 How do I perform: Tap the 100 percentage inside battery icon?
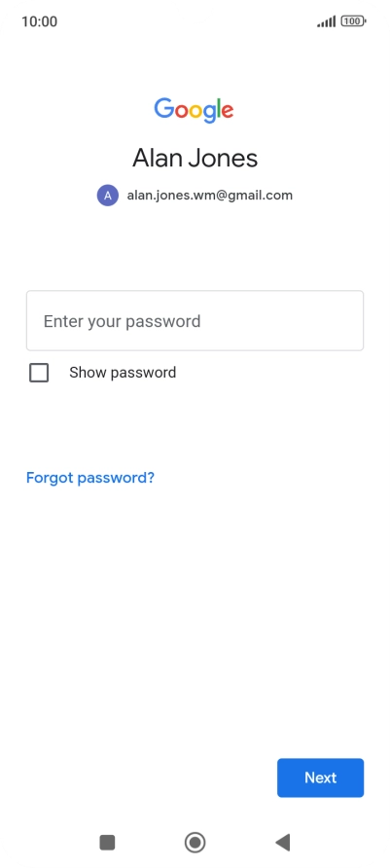[x=352, y=21]
